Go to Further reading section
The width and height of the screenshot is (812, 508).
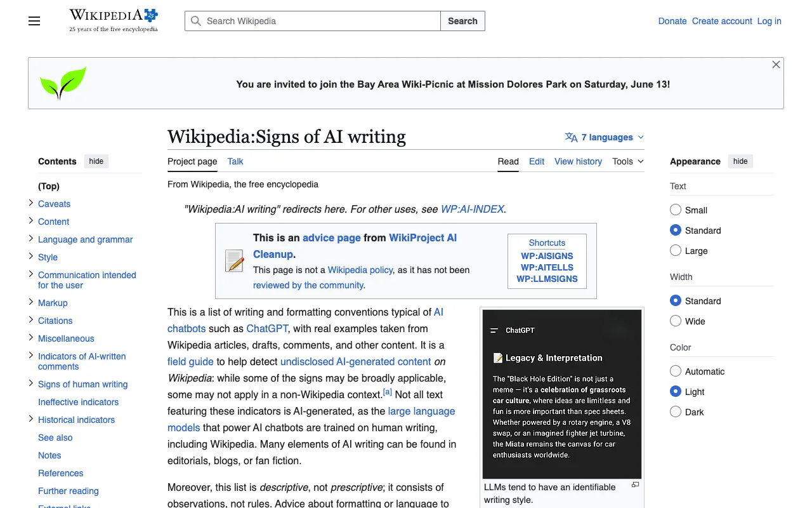69,491
